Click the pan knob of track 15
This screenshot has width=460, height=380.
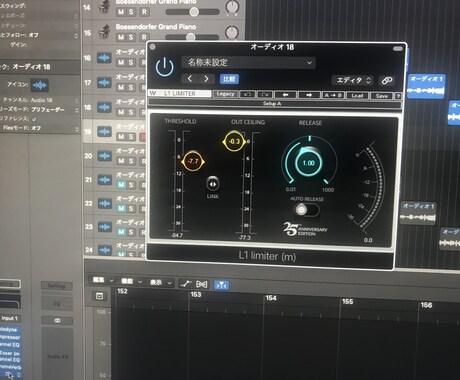point(232,32)
